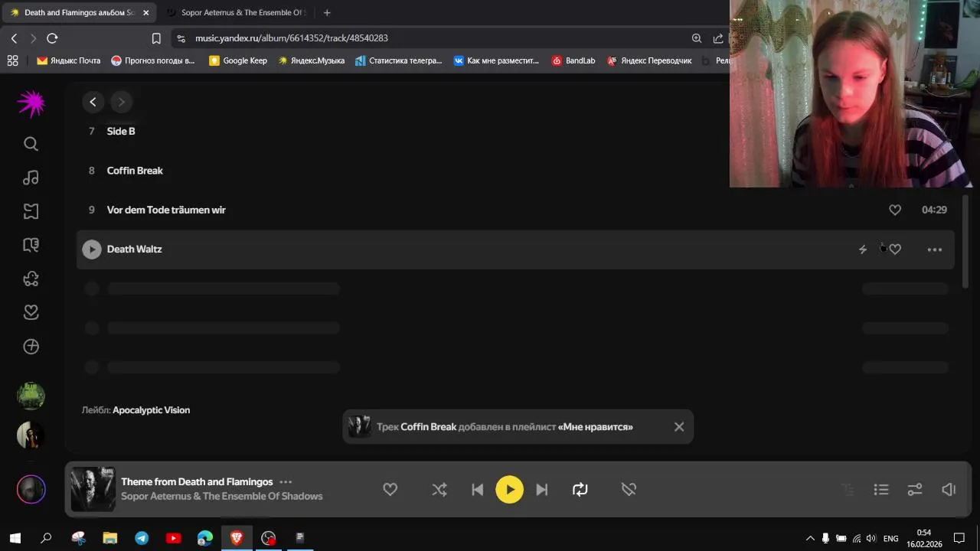Open the ENG language switcher in the taskbar
Screen dimensions: 980x551
(890, 538)
